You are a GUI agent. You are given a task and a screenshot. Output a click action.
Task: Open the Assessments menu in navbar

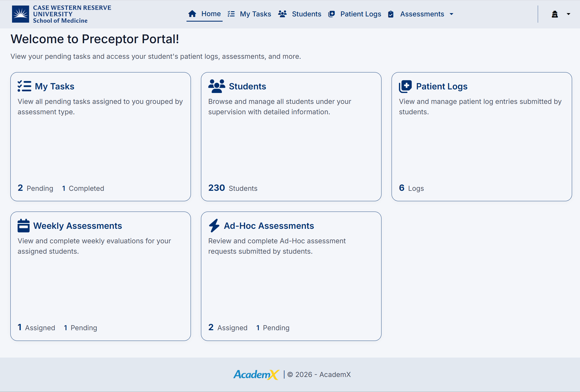(x=422, y=14)
